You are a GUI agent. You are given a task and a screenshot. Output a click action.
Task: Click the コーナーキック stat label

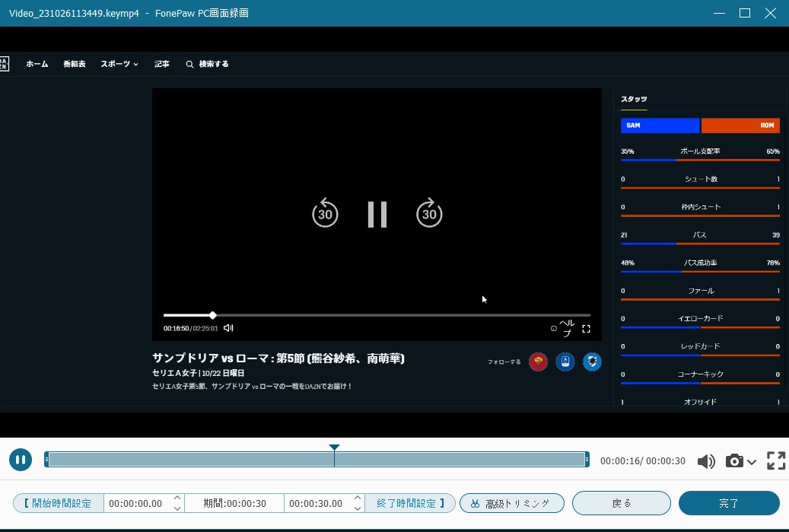pyautogui.click(x=700, y=374)
